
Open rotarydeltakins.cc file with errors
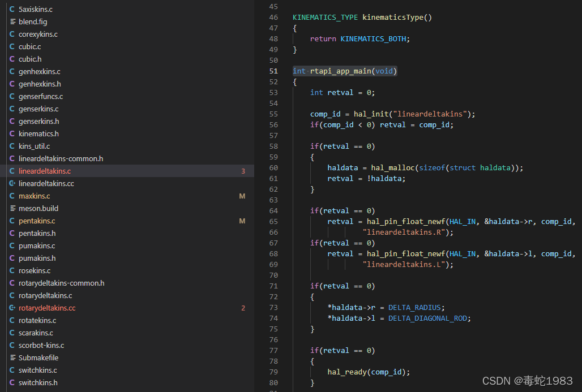coord(47,308)
